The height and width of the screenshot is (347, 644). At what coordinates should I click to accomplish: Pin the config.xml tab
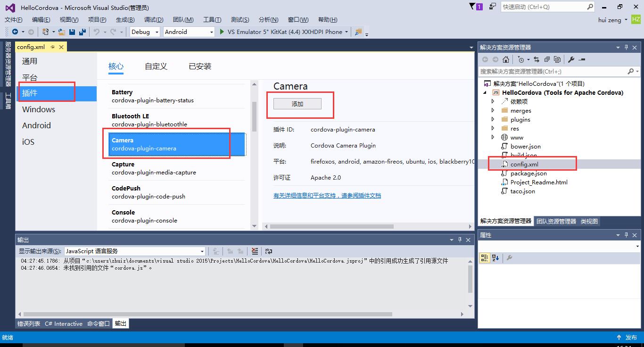(x=52, y=47)
